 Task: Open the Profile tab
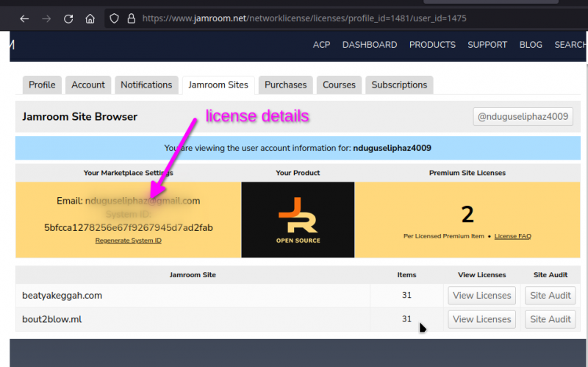42,85
